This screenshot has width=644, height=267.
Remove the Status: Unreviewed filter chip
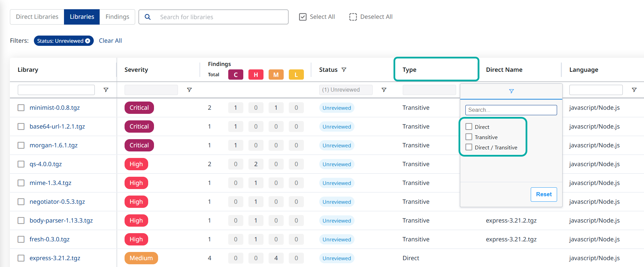coord(88,41)
